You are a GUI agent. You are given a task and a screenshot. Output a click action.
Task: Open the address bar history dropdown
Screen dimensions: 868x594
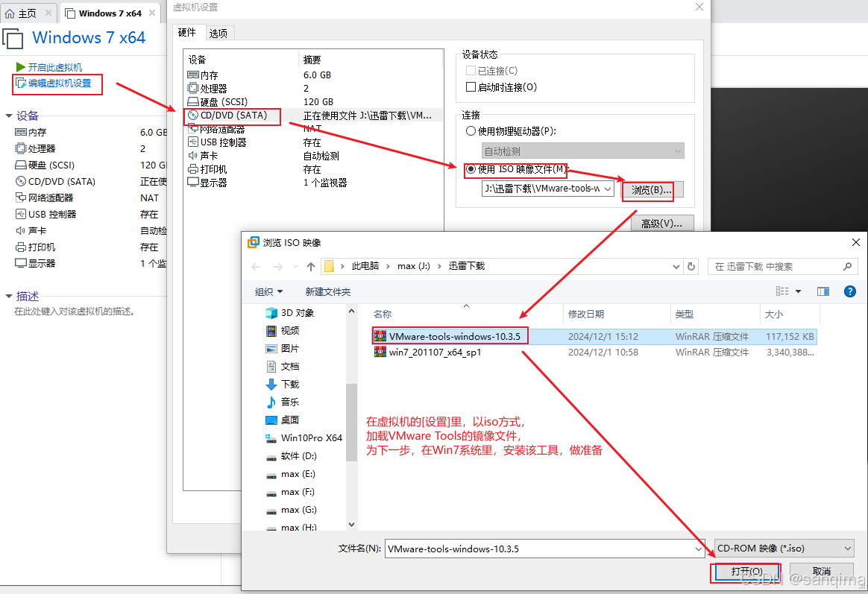pos(676,267)
